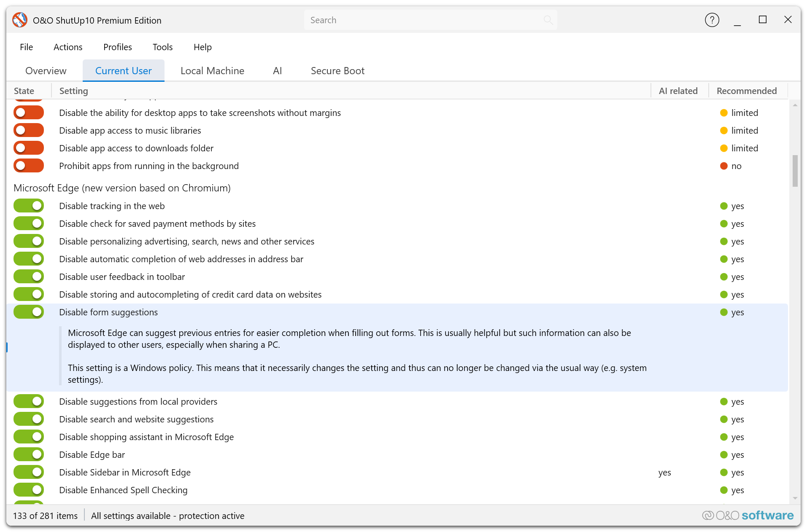Open the AI tab

click(277, 71)
